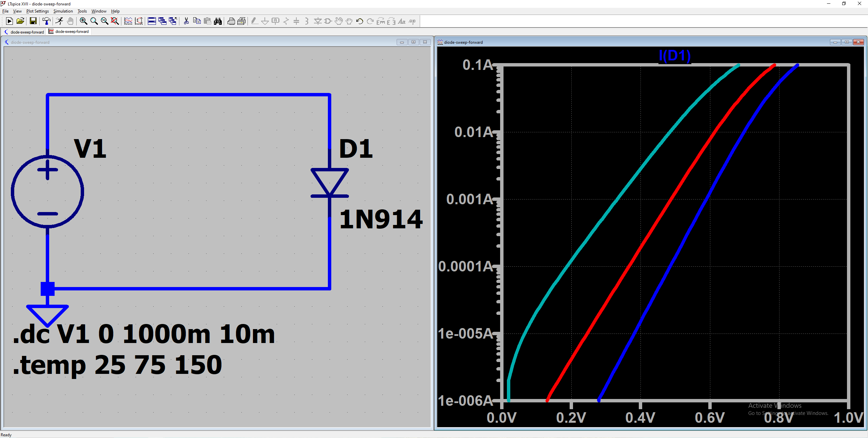Image resolution: width=868 pixels, height=438 pixels.
Task: Expand the View menu
Action: coord(17,11)
